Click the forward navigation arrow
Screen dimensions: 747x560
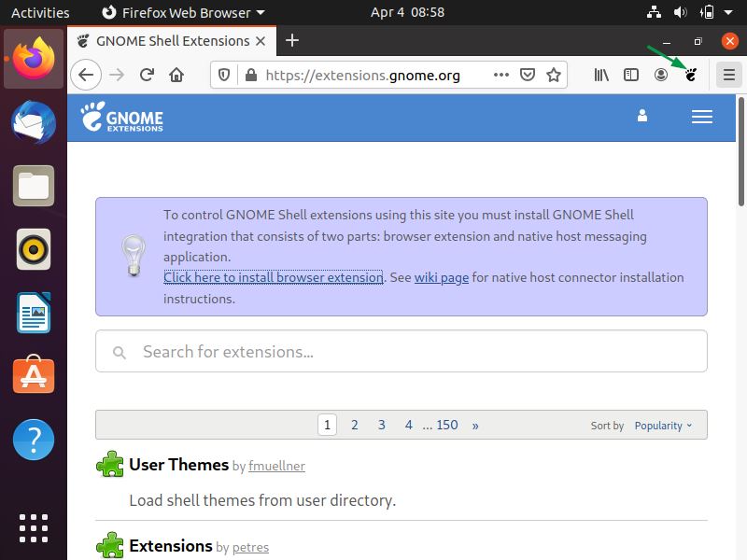click(117, 75)
